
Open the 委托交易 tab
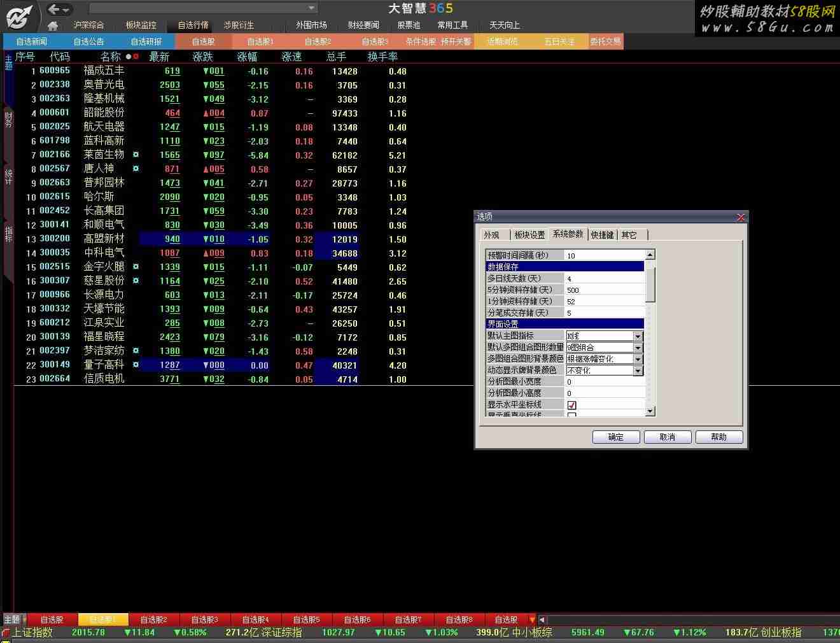pyautogui.click(x=605, y=41)
